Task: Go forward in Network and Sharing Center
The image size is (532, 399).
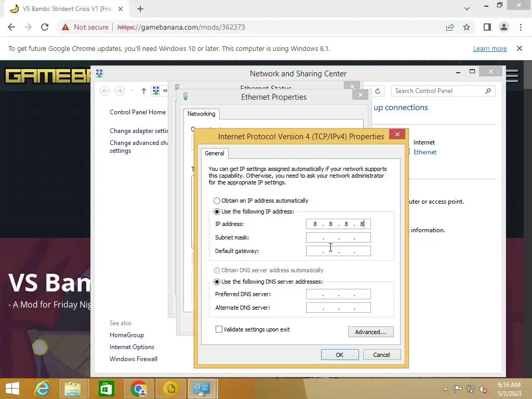Action: [119, 91]
